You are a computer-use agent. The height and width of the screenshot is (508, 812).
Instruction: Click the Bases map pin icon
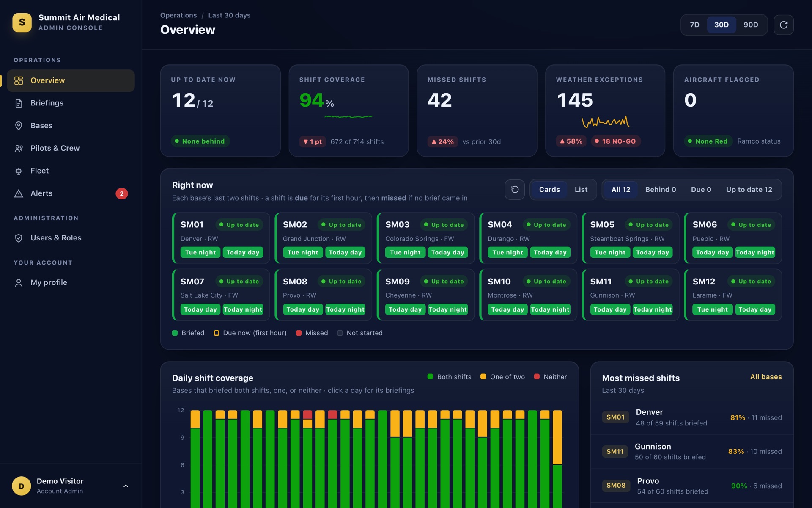coord(19,126)
